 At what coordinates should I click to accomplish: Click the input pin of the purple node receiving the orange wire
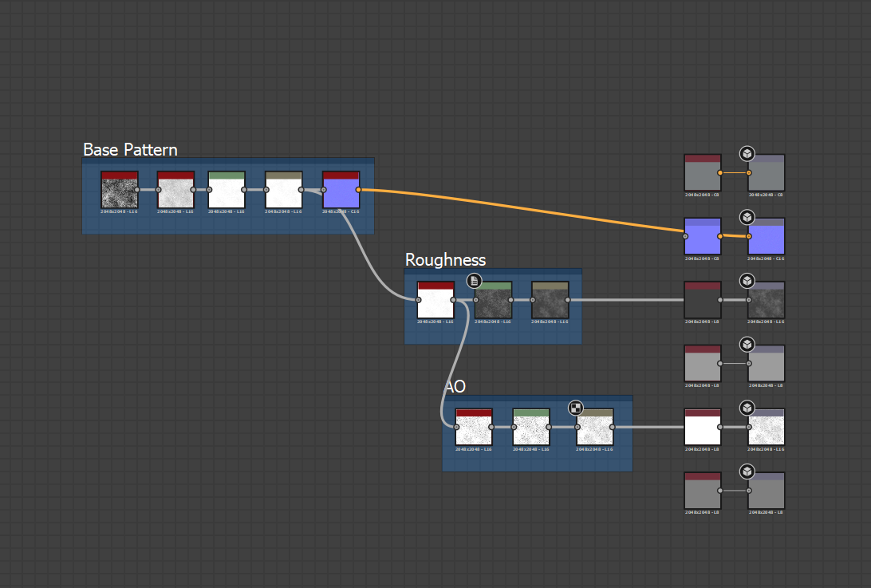[x=685, y=236]
